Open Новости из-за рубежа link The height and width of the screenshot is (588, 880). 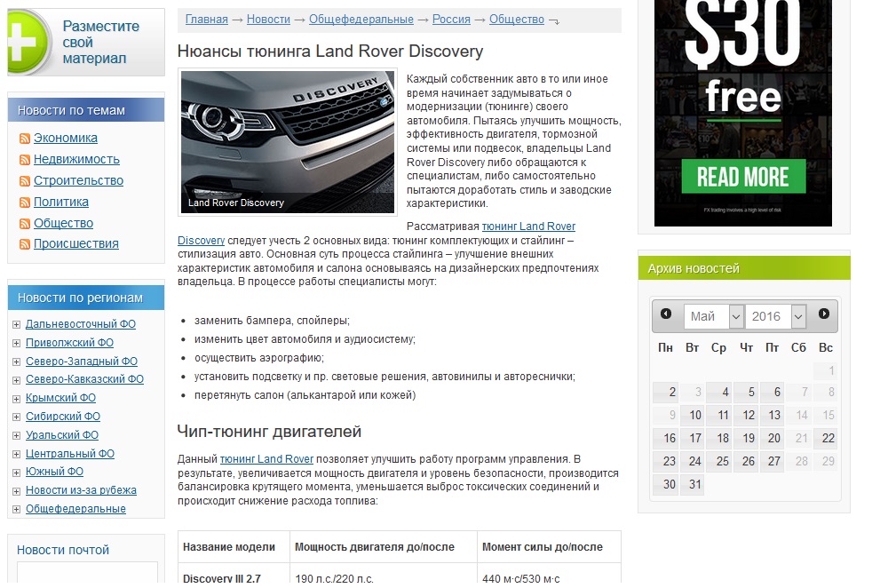click(81, 489)
